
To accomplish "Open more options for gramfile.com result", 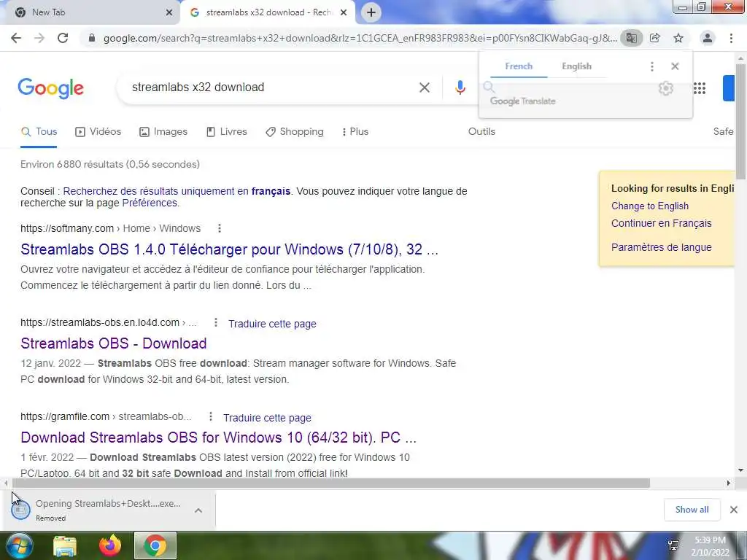I will click(211, 416).
